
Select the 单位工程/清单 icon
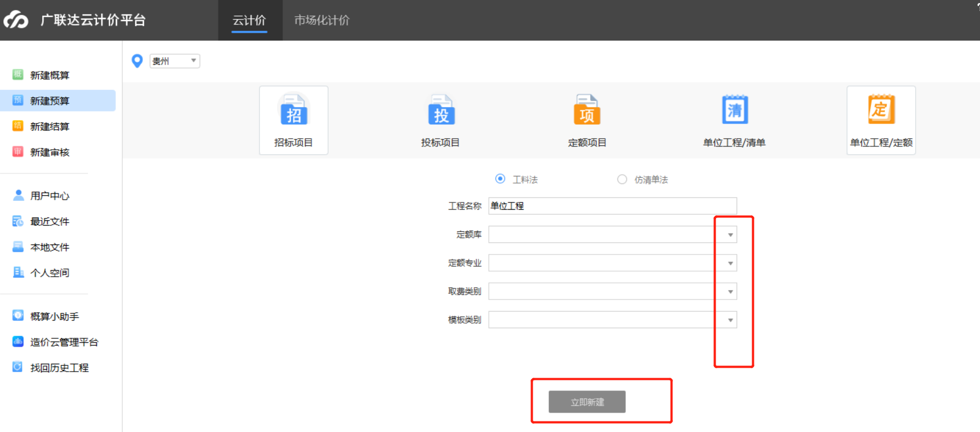click(x=734, y=110)
